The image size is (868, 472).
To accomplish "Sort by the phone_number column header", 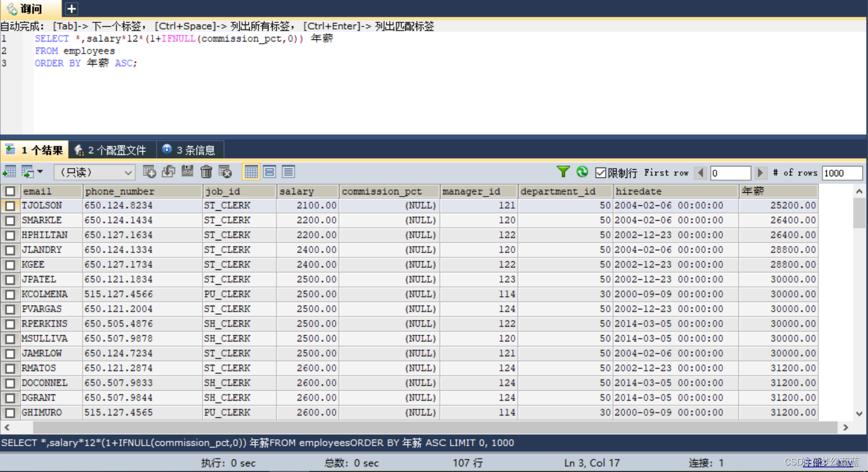I will [143, 191].
